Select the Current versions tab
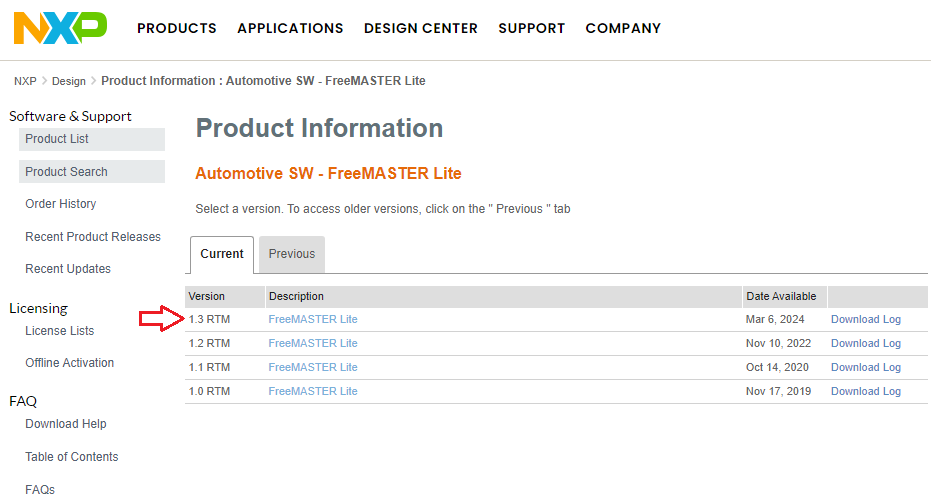The image size is (931, 502). (222, 254)
